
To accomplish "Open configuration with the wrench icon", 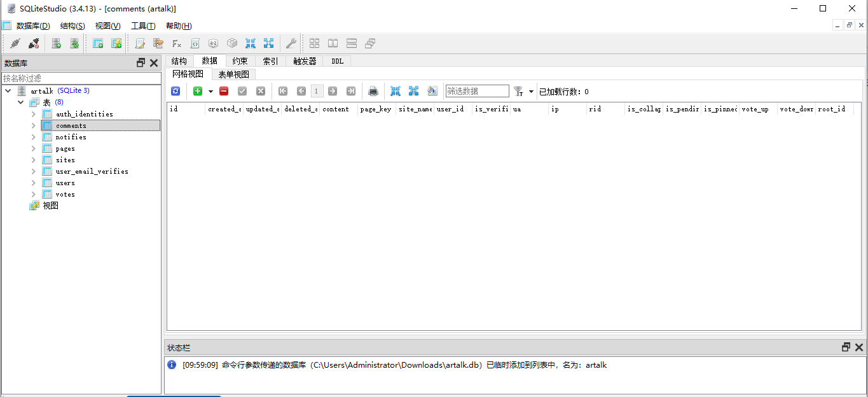I will [291, 43].
